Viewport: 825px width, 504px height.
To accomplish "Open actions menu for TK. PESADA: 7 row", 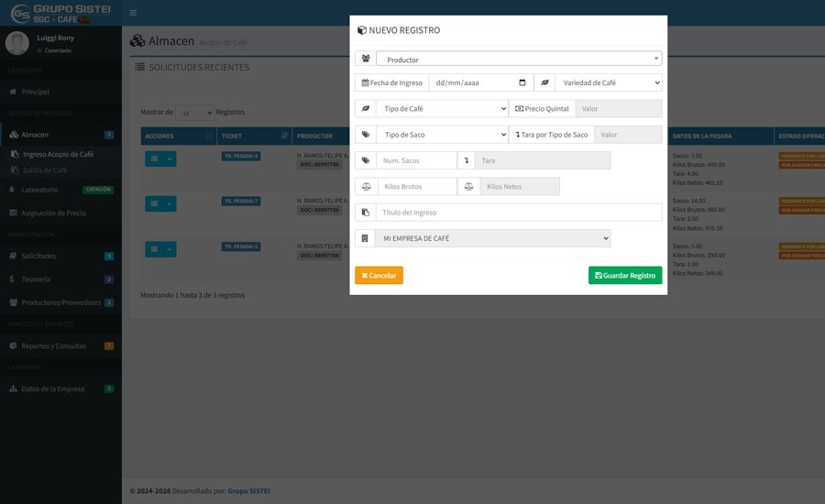I will point(160,203).
